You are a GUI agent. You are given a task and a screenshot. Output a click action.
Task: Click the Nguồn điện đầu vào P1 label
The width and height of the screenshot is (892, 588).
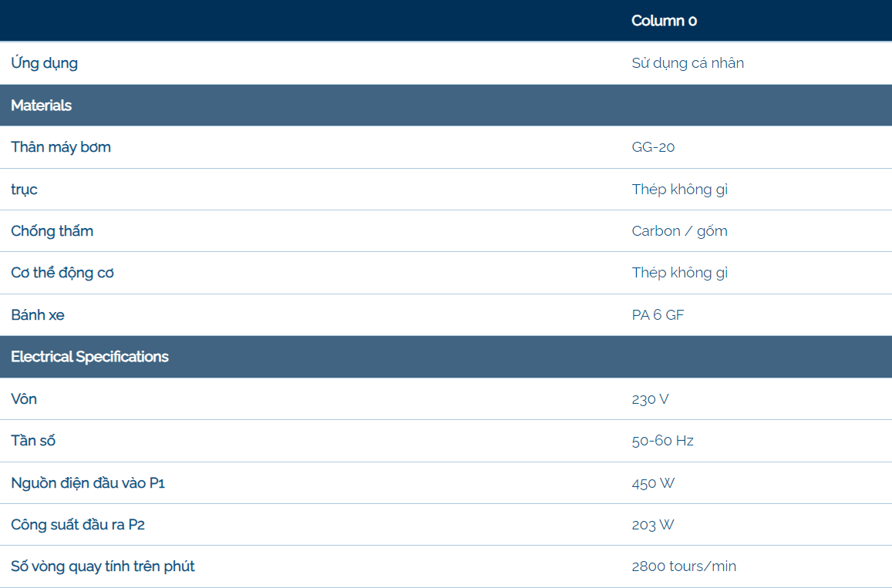[x=88, y=483]
